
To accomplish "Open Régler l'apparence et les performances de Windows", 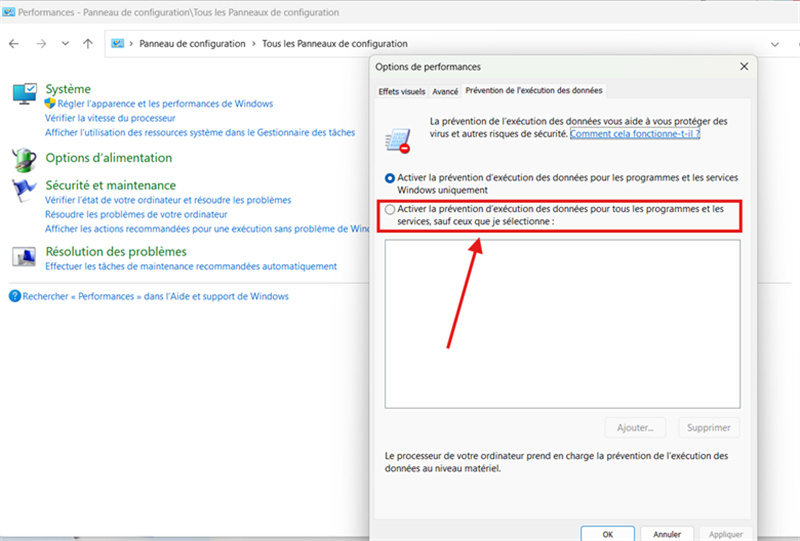I will point(165,104).
